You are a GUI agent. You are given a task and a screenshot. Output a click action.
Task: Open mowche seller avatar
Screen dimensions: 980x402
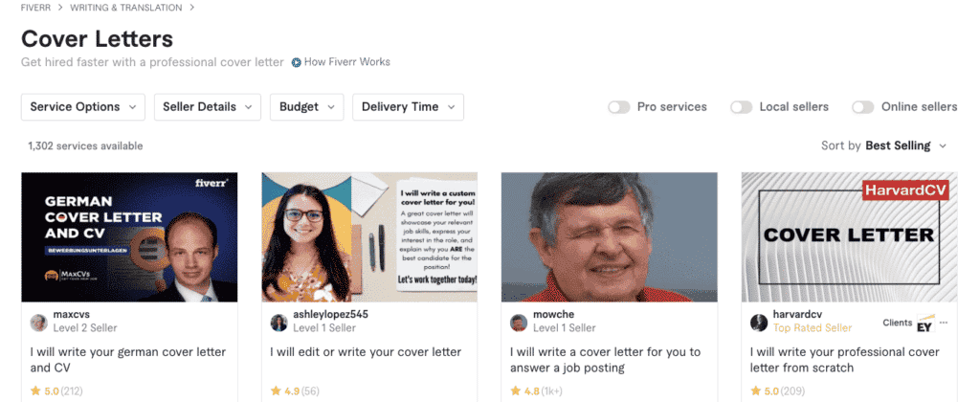pyautogui.click(x=519, y=323)
